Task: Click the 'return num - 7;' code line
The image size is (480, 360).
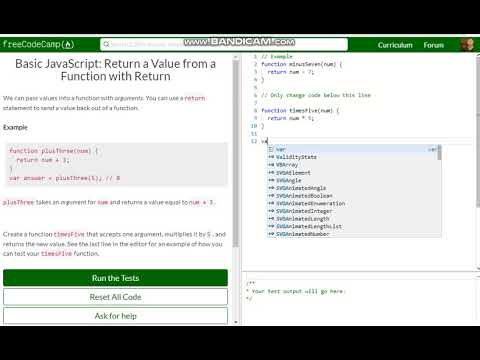Action: (291, 72)
